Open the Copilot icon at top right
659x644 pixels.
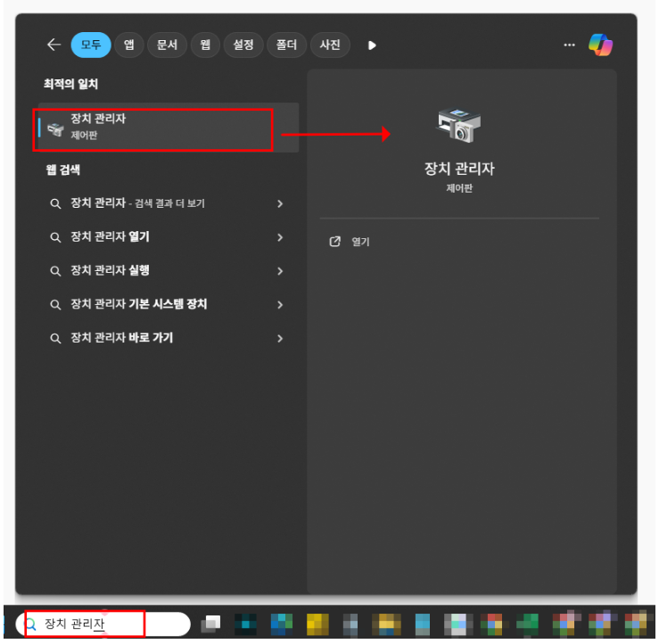(x=601, y=45)
